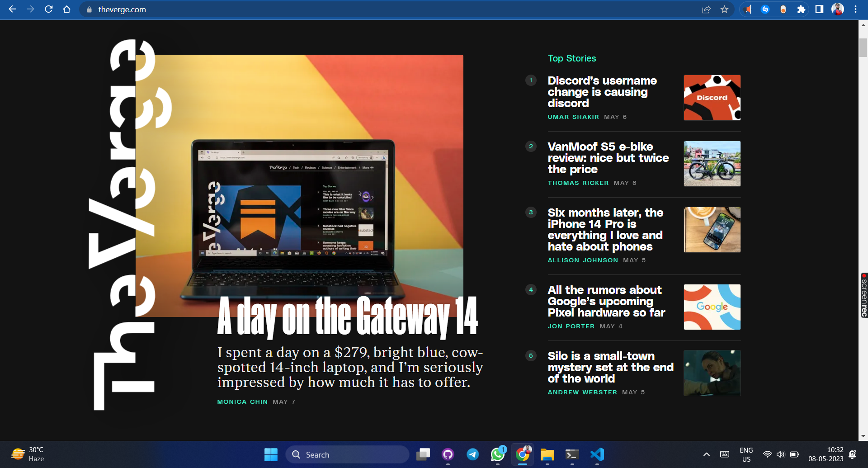Click the orange toggle-shaped extension icon

click(783, 9)
